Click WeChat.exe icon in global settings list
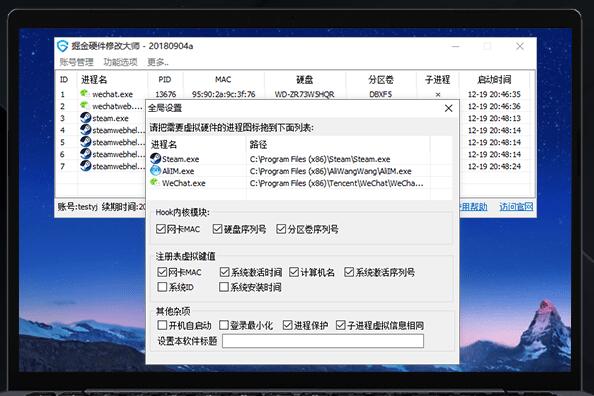Viewport: 594px width, 396px height. pyautogui.click(x=155, y=182)
